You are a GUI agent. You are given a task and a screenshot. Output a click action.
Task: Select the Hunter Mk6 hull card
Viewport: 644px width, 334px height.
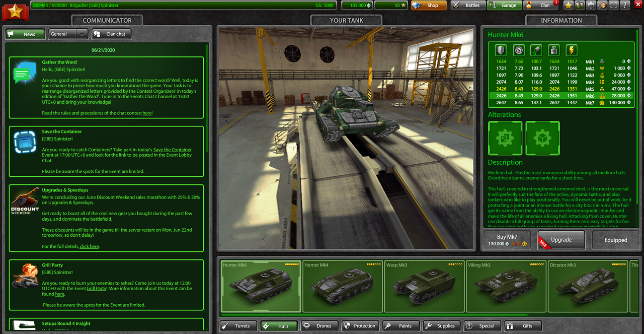click(x=261, y=286)
